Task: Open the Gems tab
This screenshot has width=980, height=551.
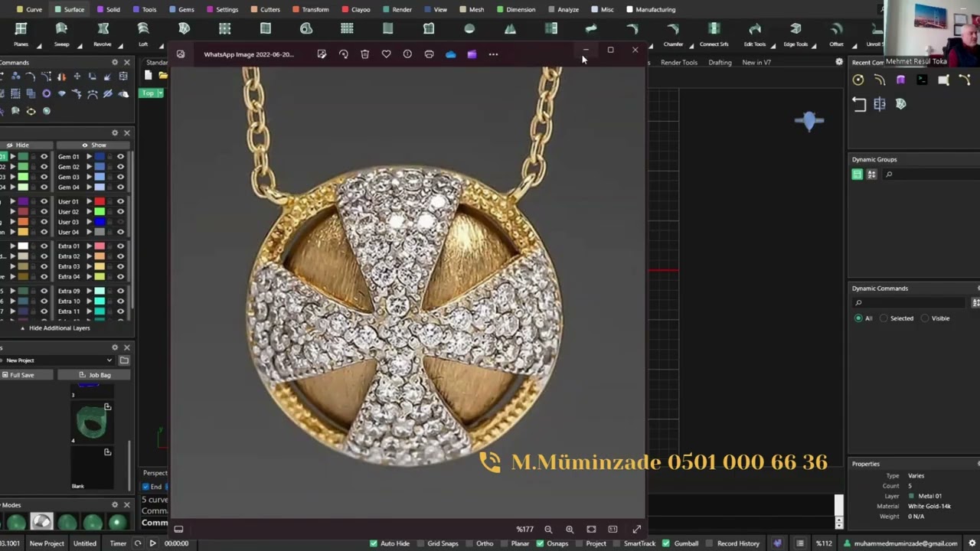Action: [x=181, y=9]
